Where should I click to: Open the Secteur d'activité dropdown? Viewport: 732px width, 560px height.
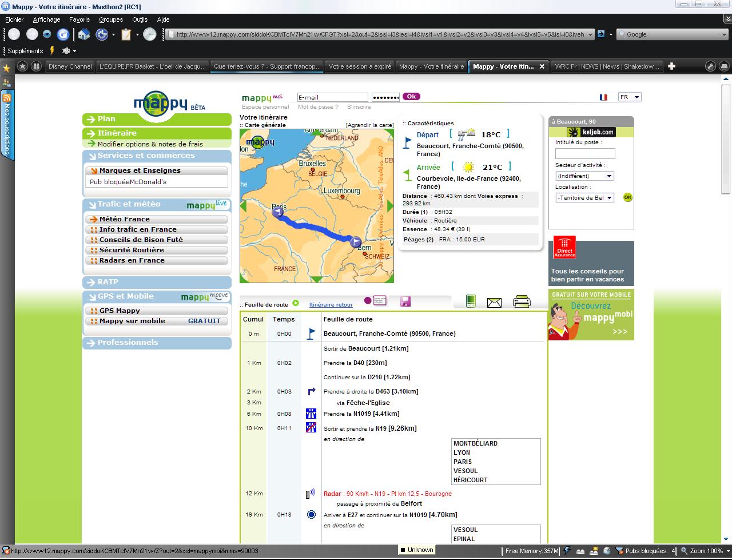[x=584, y=176]
